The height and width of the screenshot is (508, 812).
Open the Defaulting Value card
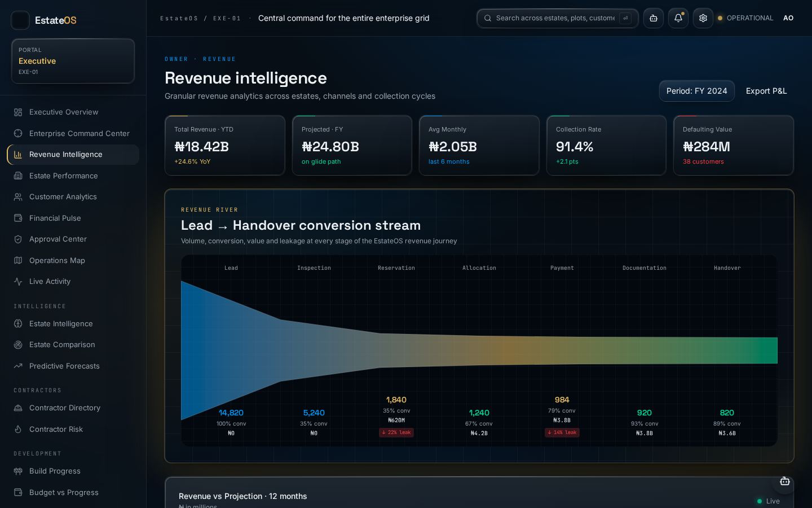pos(734,146)
